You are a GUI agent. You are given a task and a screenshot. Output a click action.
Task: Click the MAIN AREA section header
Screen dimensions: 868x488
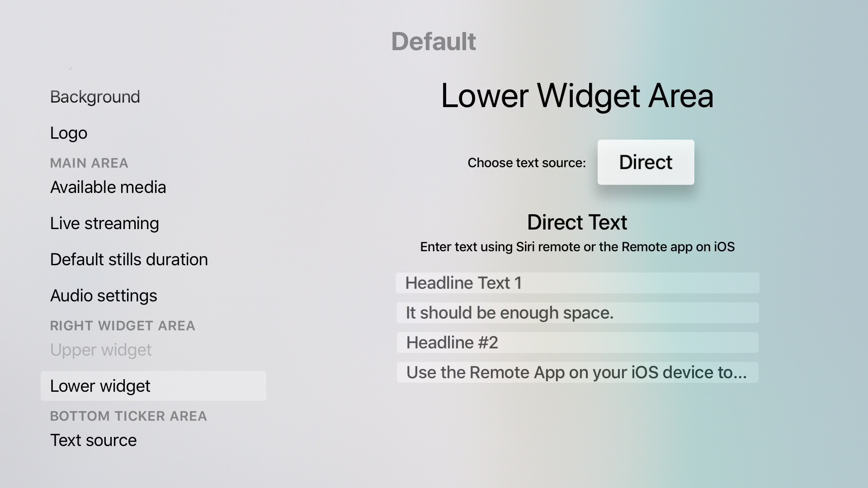click(x=89, y=163)
